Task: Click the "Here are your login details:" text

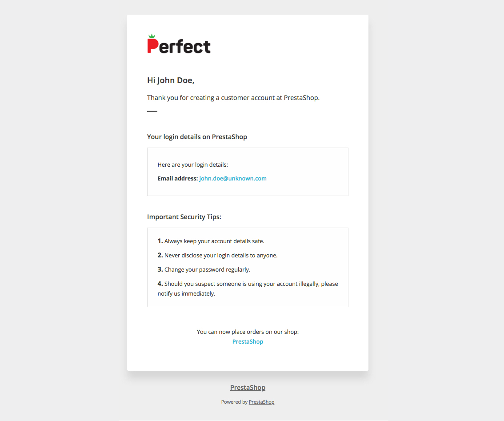Action: pyautogui.click(x=192, y=165)
